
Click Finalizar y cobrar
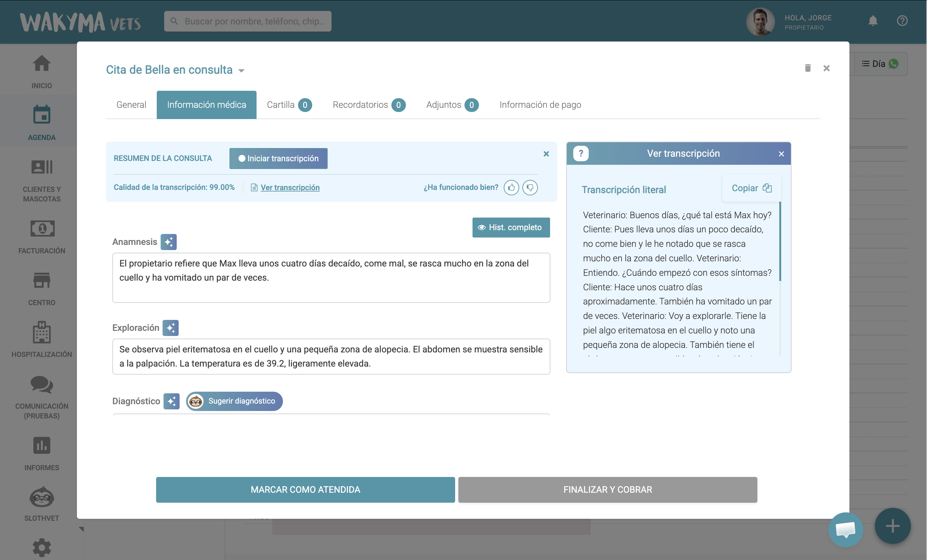(x=608, y=490)
